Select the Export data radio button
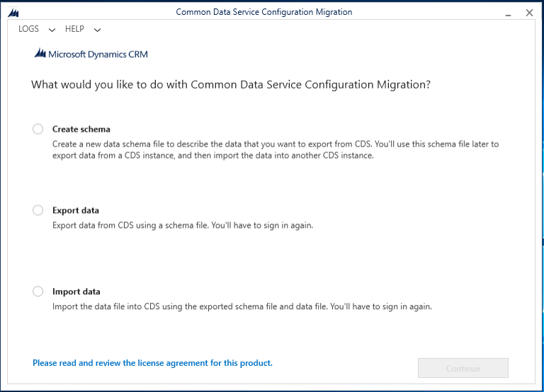The image size is (544, 392). click(38, 210)
